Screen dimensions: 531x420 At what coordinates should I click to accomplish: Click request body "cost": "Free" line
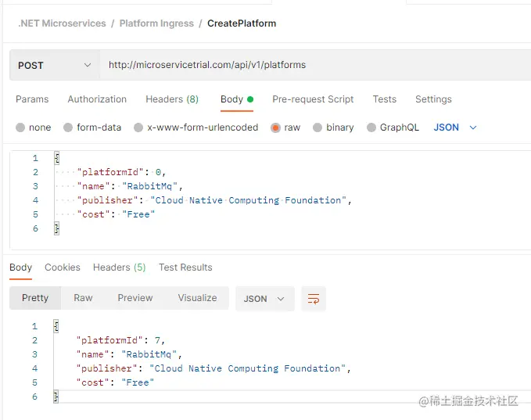pos(117,214)
